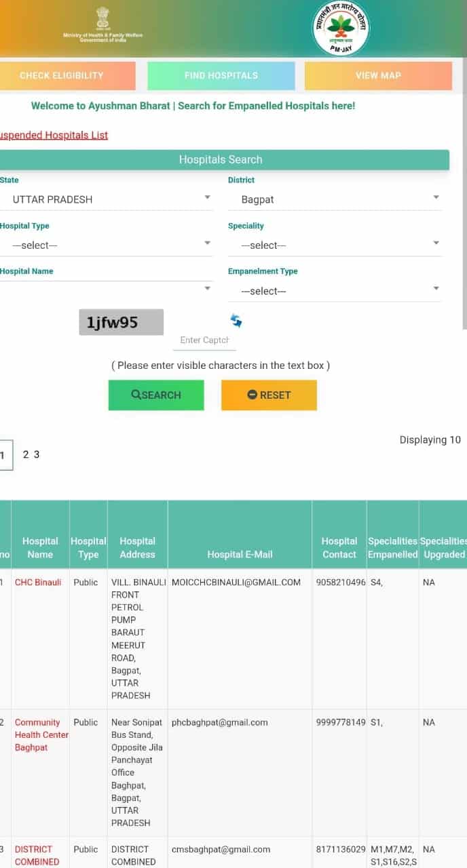Click speciality code S1 for Baghpat center

click(x=377, y=723)
